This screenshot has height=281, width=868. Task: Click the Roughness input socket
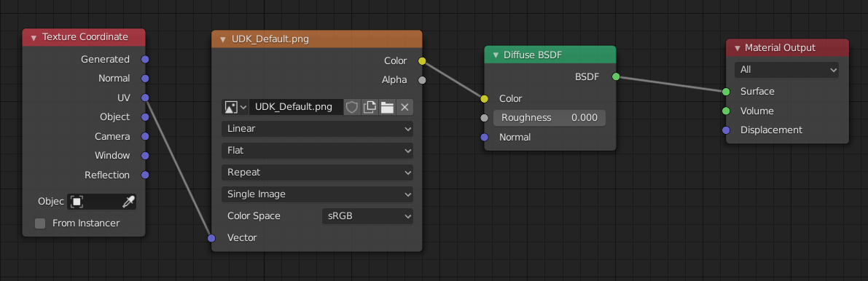tap(485, 118)
